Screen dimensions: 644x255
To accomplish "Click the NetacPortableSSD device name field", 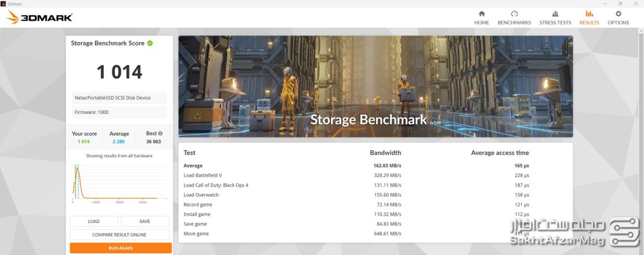I will click(x=119, y=98).
